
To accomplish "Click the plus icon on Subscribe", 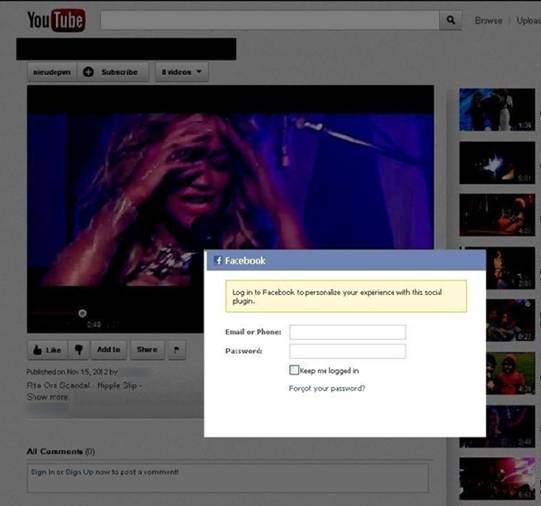I will point(89,72).
